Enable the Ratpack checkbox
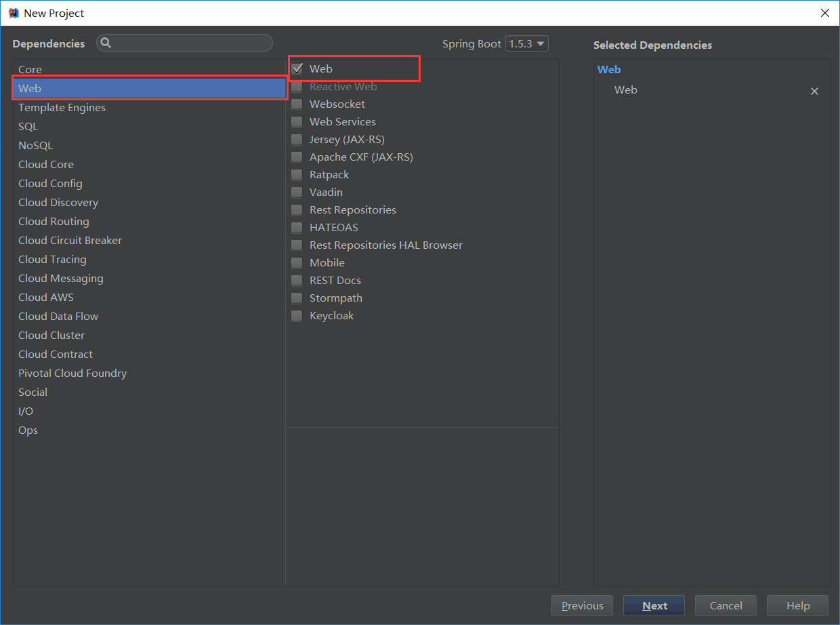Viewport: 840px width, 625px height. [297, 174]
